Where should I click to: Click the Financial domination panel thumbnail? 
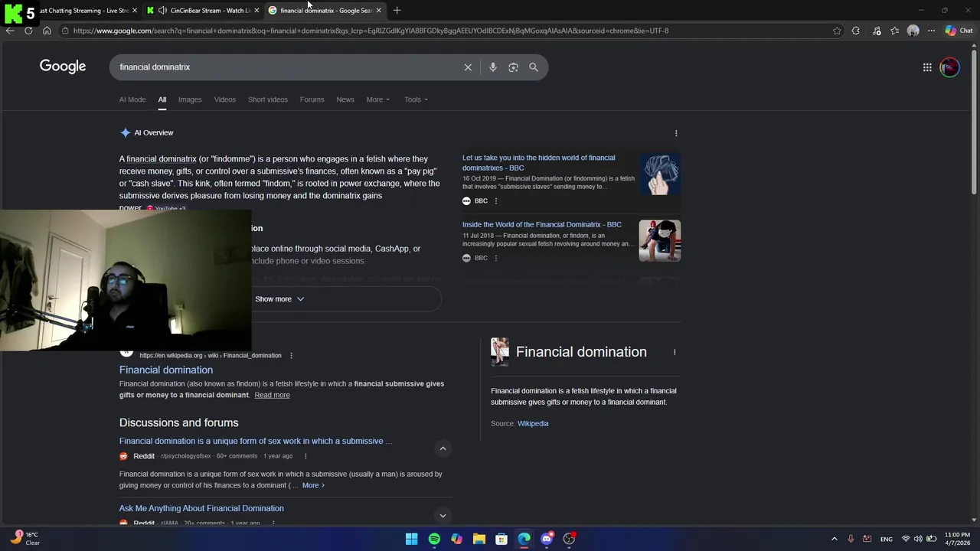pyautogui.click(x=500, y=352)
